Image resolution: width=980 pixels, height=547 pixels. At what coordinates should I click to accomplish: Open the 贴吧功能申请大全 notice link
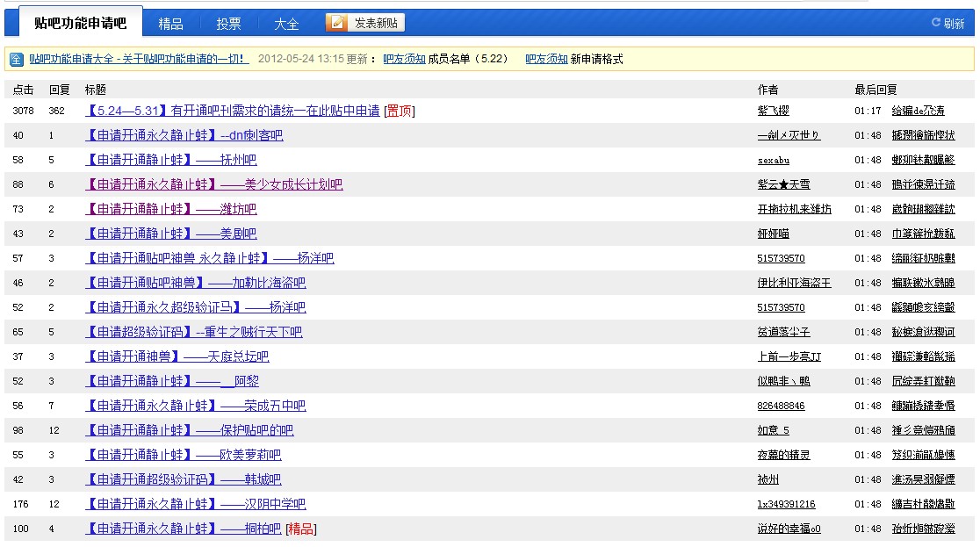pos(139,59)
